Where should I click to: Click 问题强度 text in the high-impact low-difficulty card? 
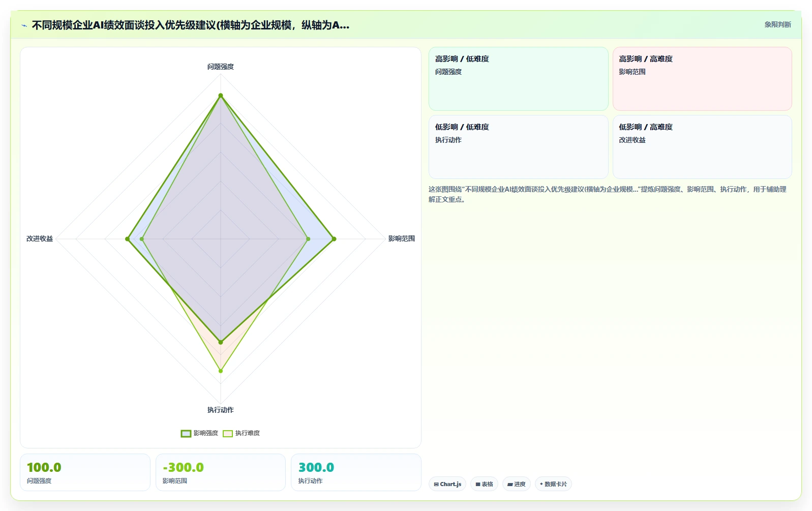click(x=448, y=72)
